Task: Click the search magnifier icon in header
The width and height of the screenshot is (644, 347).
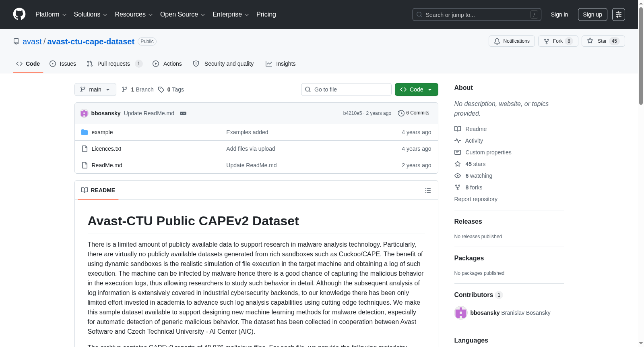Action: 419,15
